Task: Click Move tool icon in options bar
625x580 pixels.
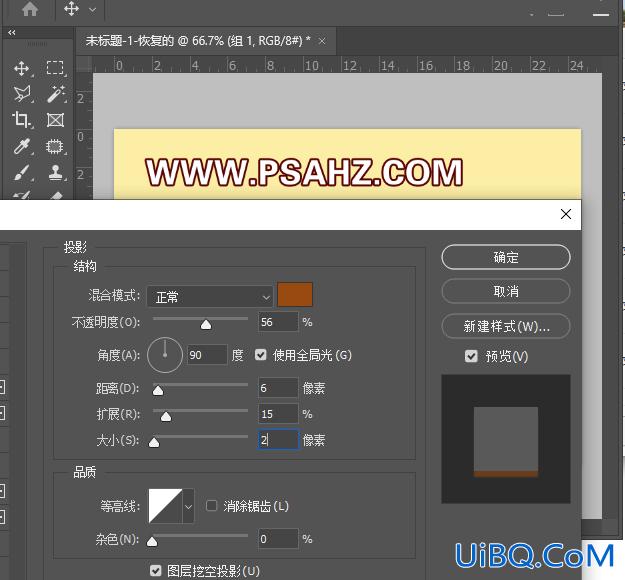Action: tap(71, 8)
